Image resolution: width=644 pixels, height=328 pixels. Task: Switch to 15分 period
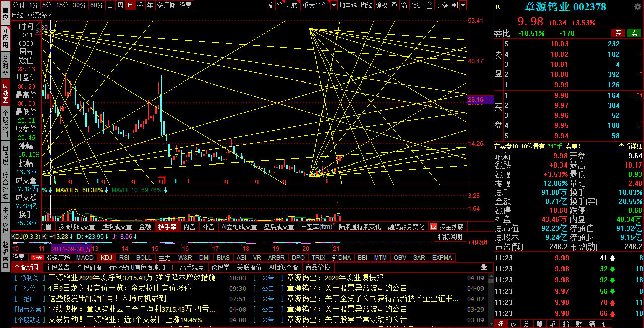coord(62,5)
